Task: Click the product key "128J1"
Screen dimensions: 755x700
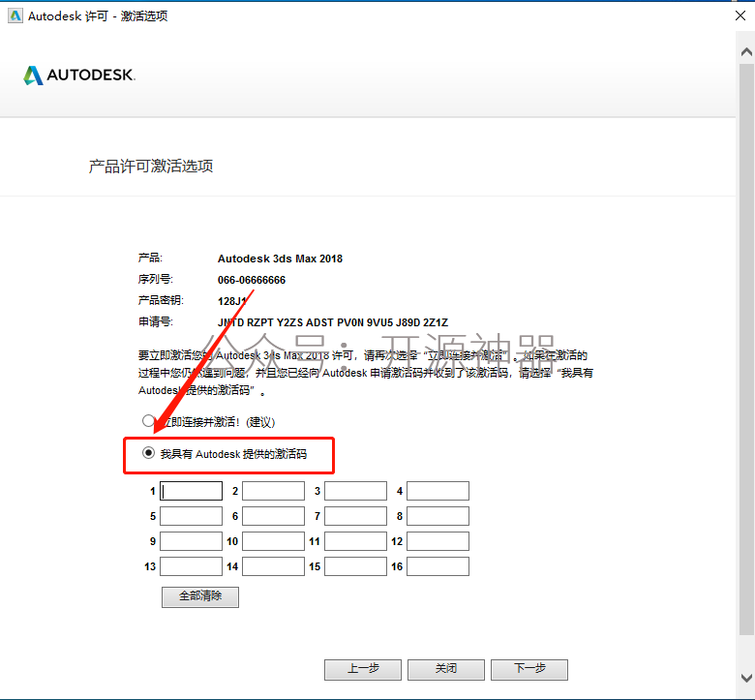Action: tap(232, 301)
